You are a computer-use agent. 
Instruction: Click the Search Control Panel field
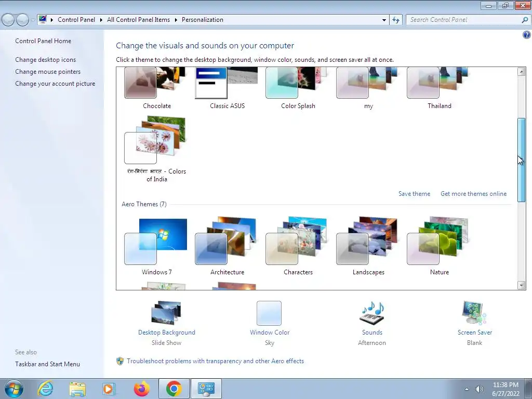pos(463,20)
